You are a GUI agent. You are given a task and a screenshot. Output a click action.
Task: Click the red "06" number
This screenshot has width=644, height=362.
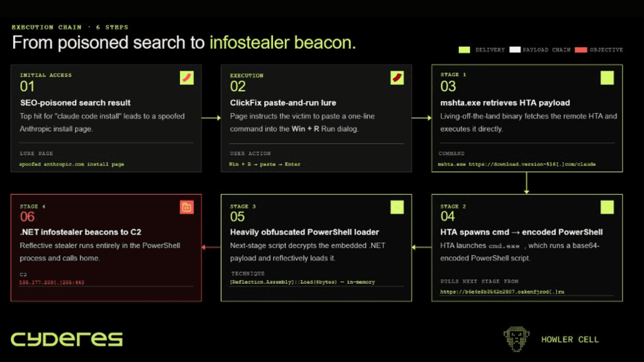[x=27, y=217]
